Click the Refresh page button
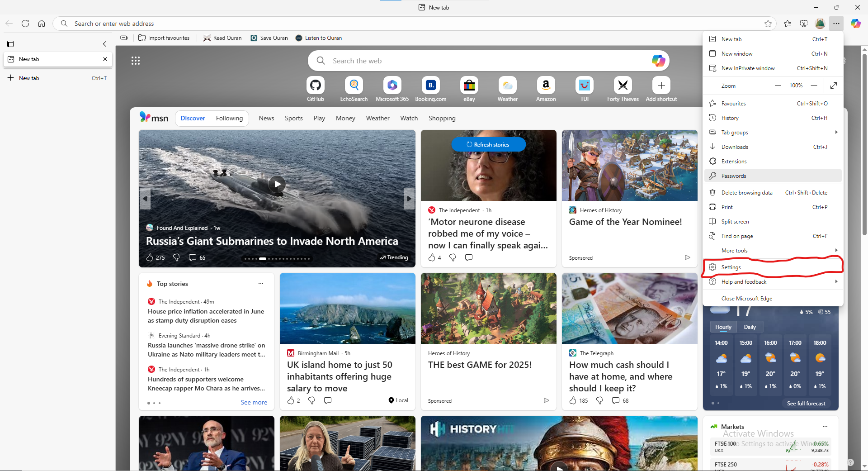Image resolution: width=868 pixels, height=471 pixels. tap(25, 24)
